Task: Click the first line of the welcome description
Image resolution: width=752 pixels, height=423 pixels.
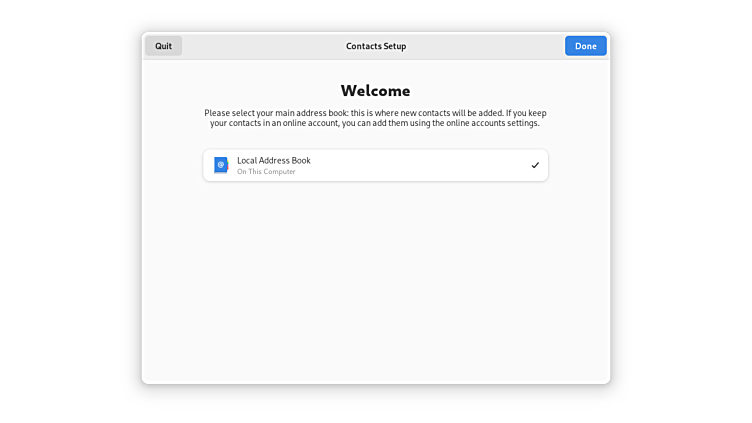Action: (375, 113)
